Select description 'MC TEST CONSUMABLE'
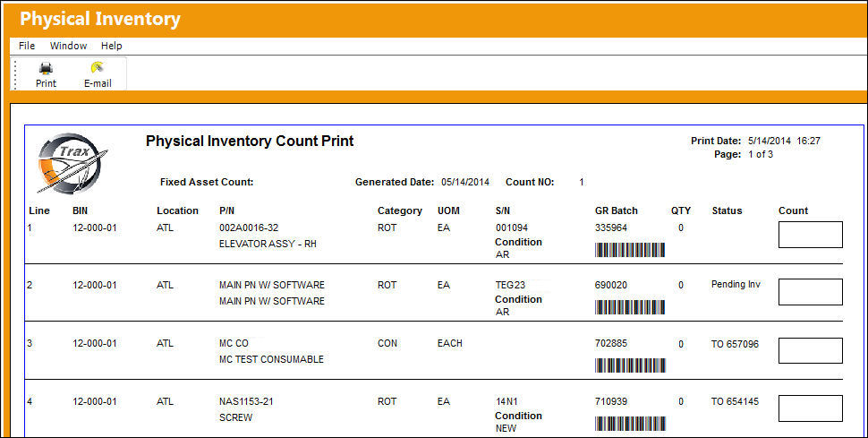The width and height of the screenshot is (868, 438). pyautogui.click(x=271, y=359)
